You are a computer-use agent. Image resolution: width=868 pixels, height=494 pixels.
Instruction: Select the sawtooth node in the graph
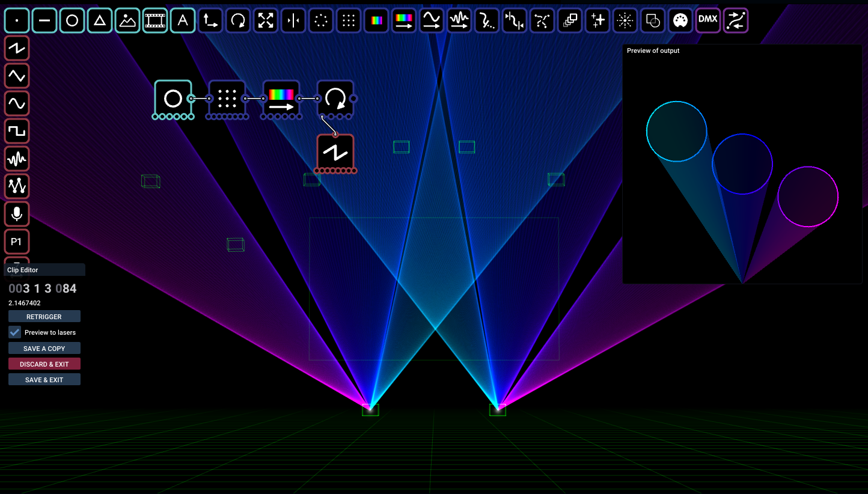coord(335,152)
